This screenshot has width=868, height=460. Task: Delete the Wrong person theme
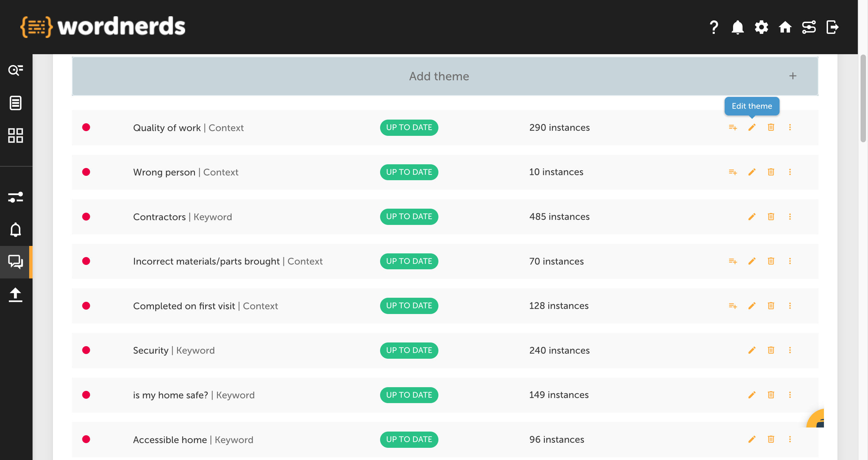tap(771, 172)
